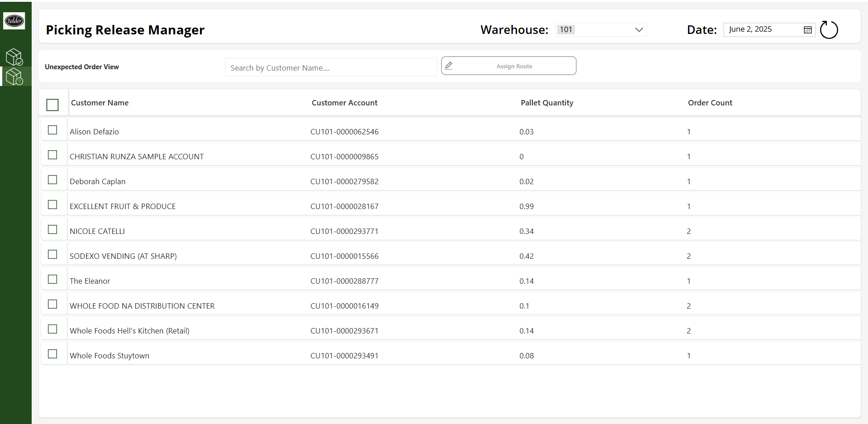Click the Assign Route button
This screenshot has height=424, width=868.
click(508, 66)
